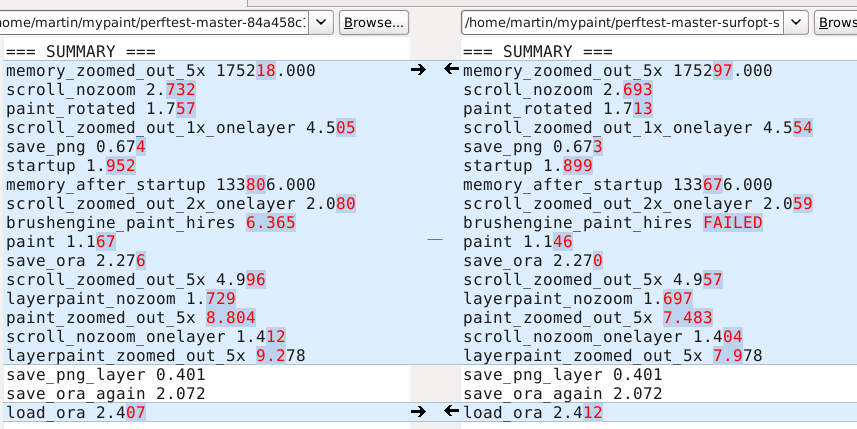This screenshot has height=429, width=857.
Task: Click brushengine_paint_hires 6.365 in the left pane
Action: pyautogui.click(x=150, y=222)
